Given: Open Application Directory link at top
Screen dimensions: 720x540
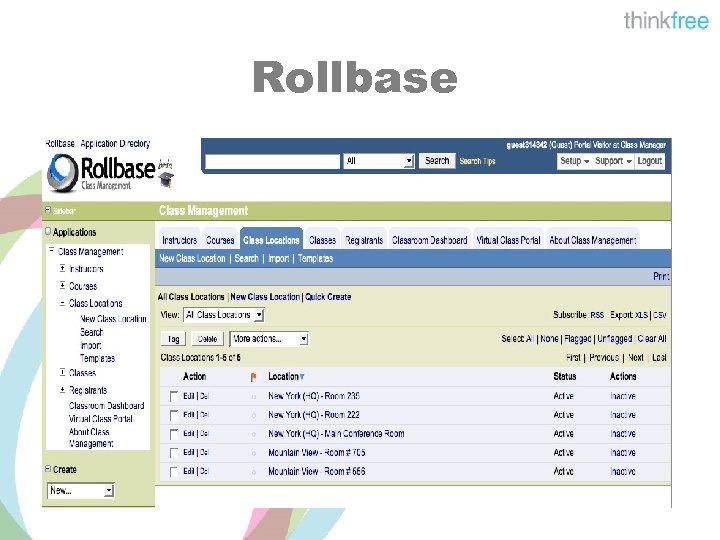Looking at the screenshot, I should [115, 144].
